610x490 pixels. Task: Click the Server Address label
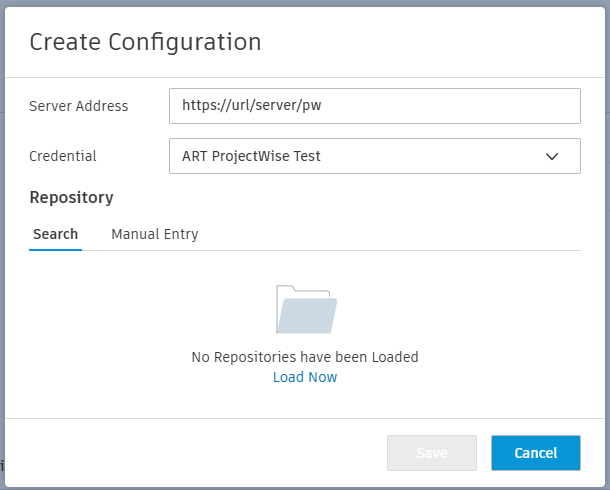(79, 105)
